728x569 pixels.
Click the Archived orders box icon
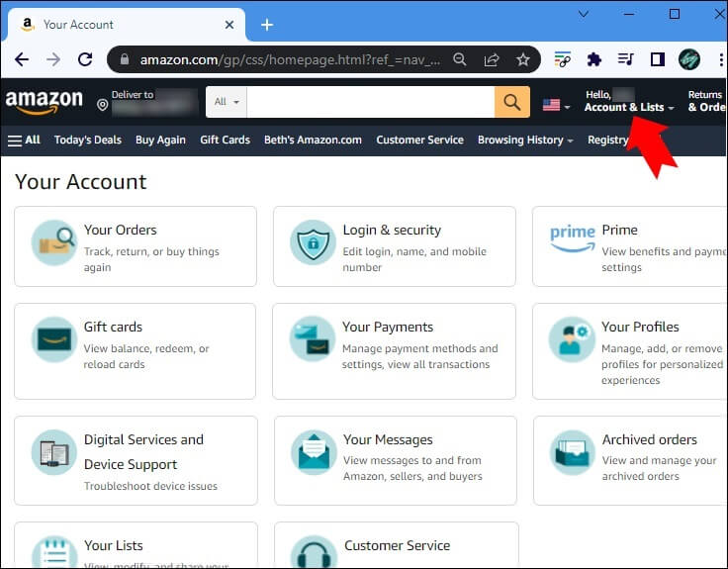(573, 452)
